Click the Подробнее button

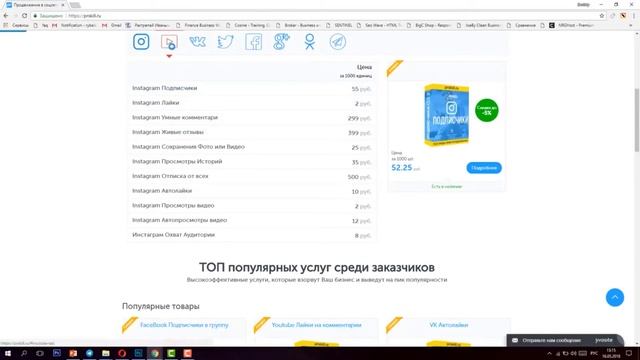(x=484, y=168)
